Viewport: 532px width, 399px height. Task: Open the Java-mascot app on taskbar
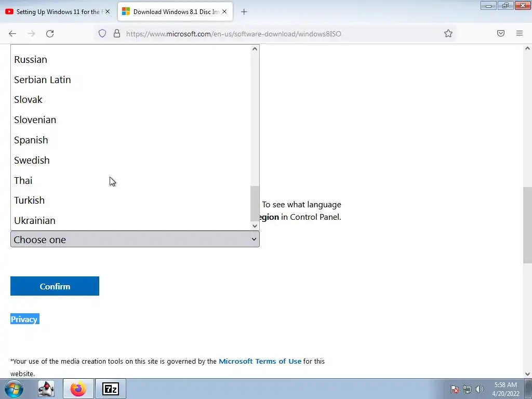46,389
